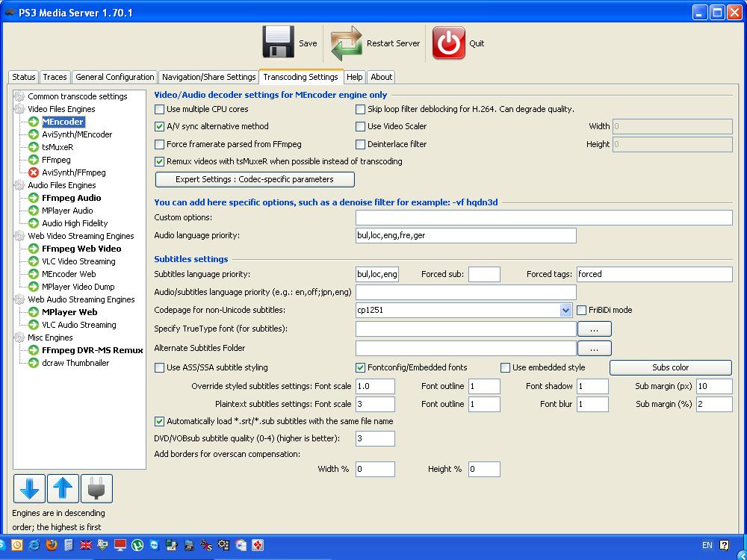Click the Subs color button
This screenshot has height=560, width=747.
(670, 367)
